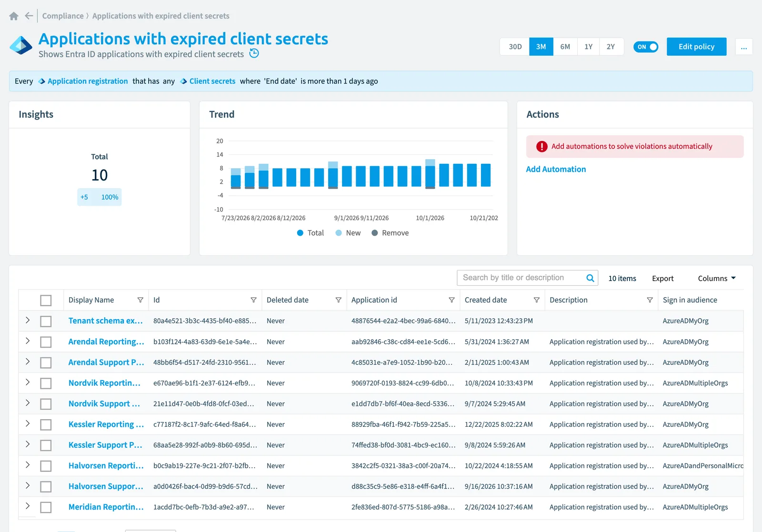Switch to the 2Y time range

tap(611, 47)
